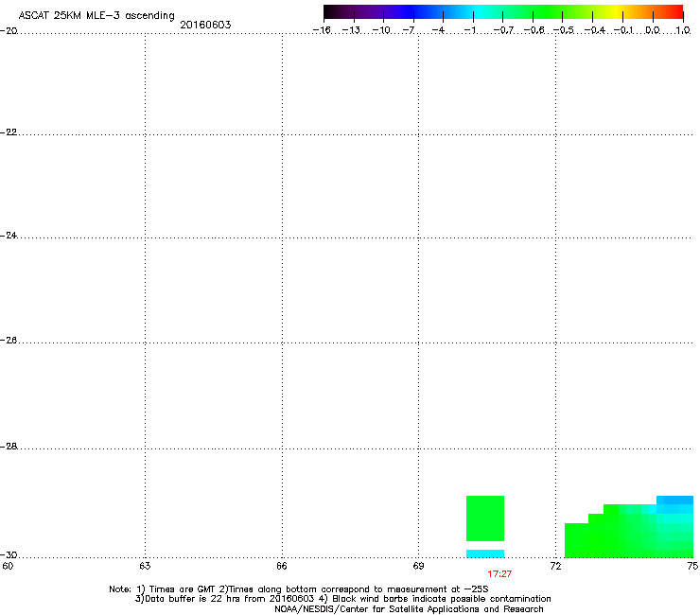
Task: Click the 69 longitude axis label
Action: pyautogui.click(x=418, y=567)
